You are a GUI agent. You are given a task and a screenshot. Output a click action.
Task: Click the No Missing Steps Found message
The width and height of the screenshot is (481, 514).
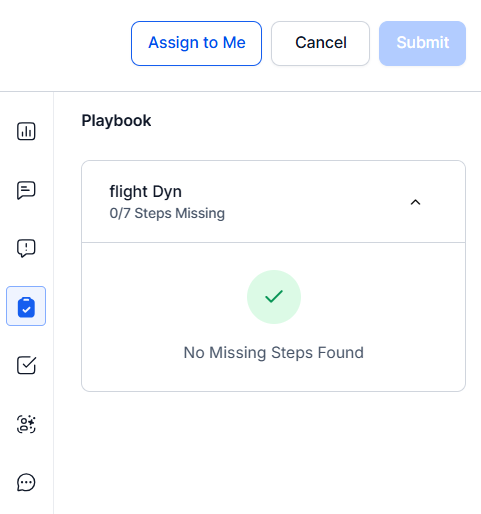tap(274, 353)
